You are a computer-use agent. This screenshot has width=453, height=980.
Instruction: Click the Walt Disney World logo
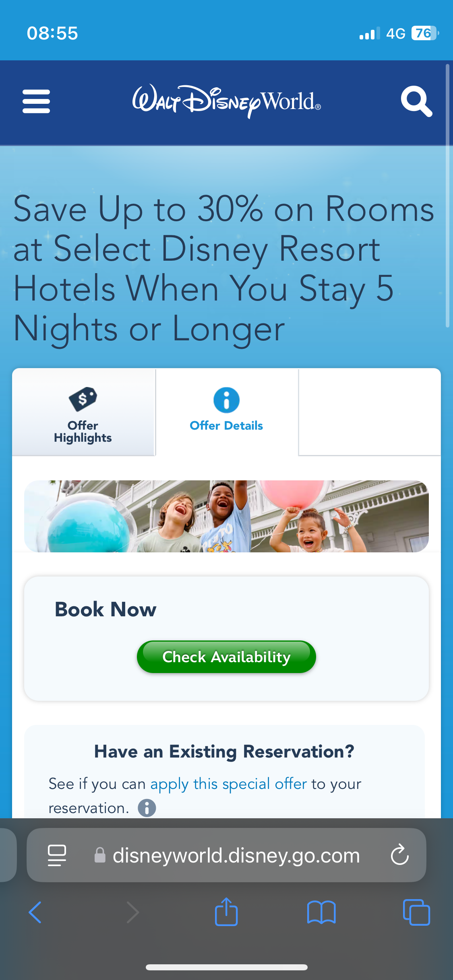point(227,101)
